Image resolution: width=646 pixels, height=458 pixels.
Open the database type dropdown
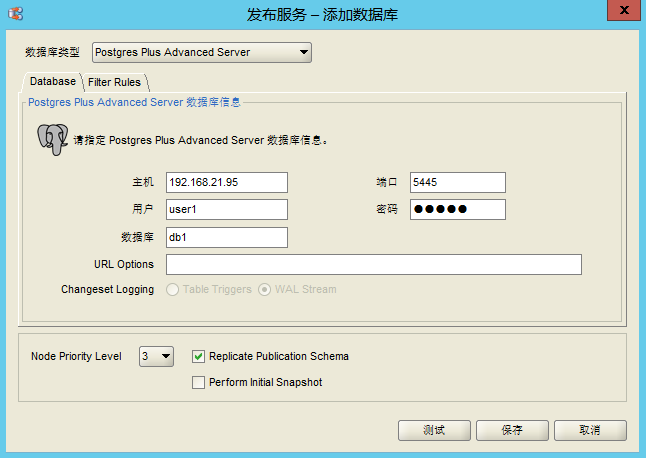pos(202,52)
